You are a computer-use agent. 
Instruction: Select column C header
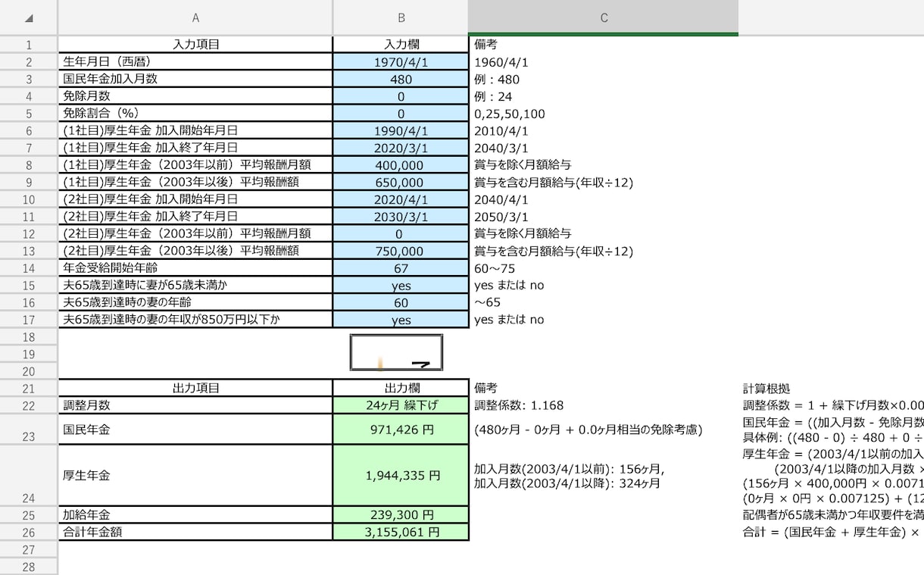point(604,17)
